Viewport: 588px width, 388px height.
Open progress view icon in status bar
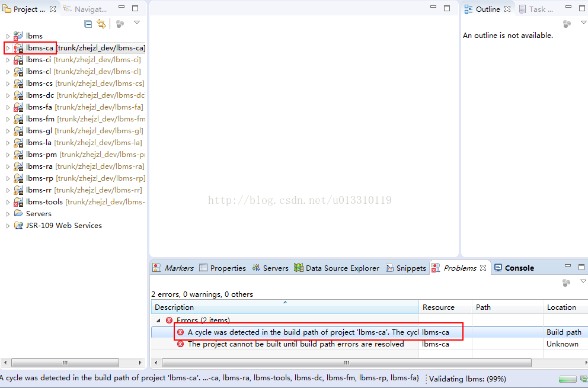pyautogui.click(x=583, y=379)
